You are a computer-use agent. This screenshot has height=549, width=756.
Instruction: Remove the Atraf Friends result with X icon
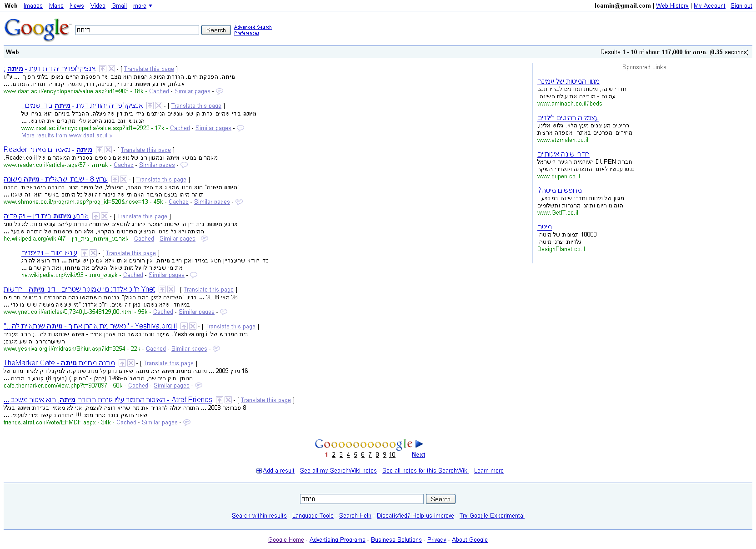tap(228, 400)
